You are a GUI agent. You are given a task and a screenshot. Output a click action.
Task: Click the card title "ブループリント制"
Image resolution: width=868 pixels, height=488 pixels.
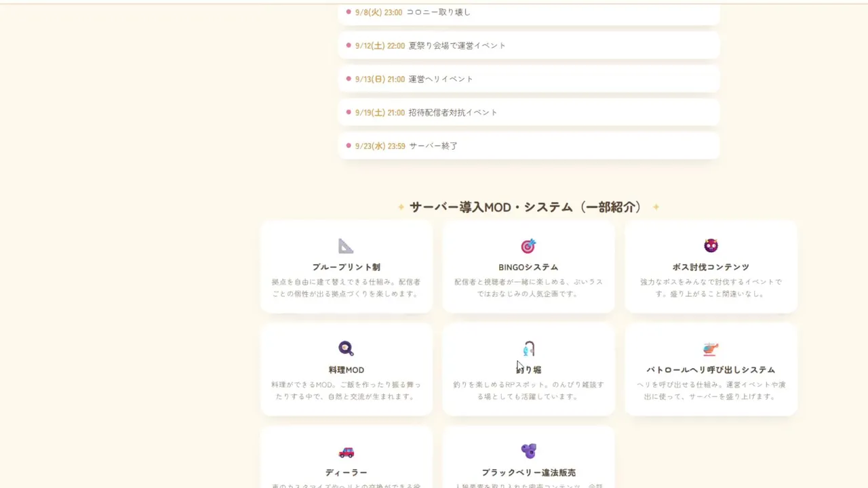[x=346, y=267]
